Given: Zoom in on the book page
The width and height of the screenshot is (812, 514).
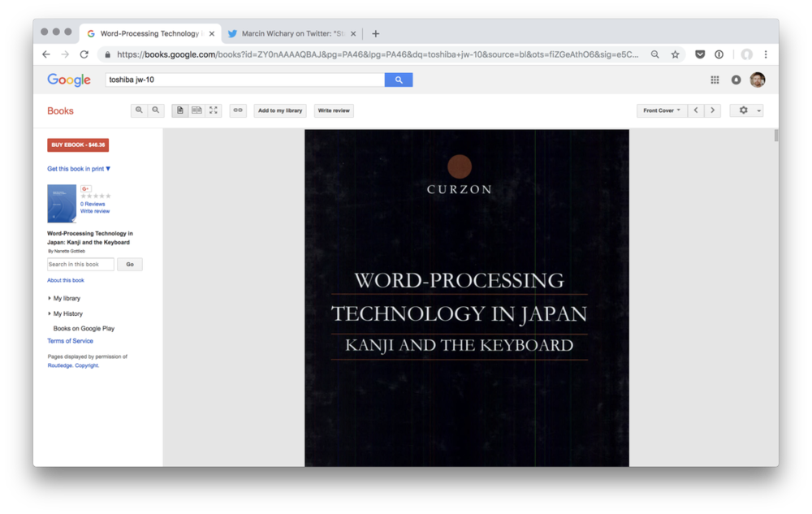Looking at the screenshot, I should tap(139, 110).
